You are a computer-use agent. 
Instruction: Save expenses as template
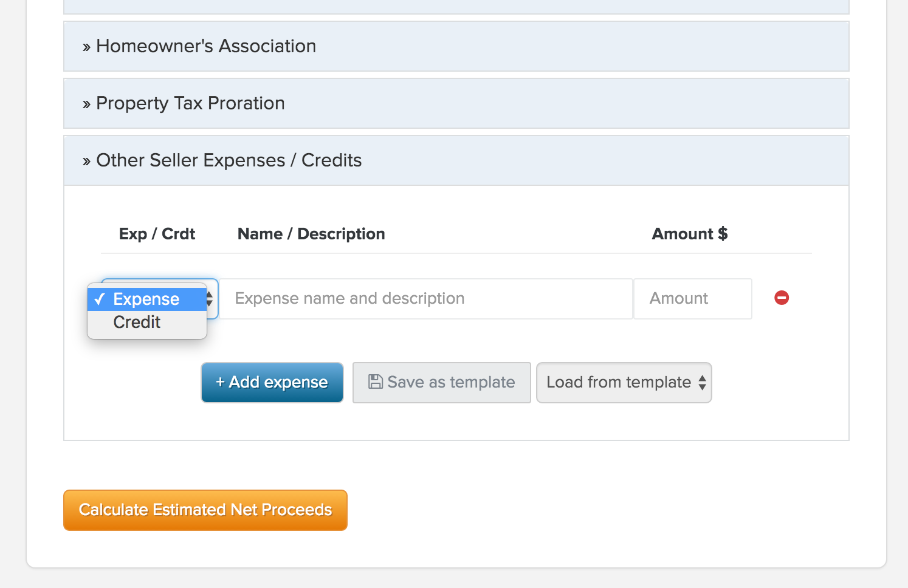[x=442, y=383]
